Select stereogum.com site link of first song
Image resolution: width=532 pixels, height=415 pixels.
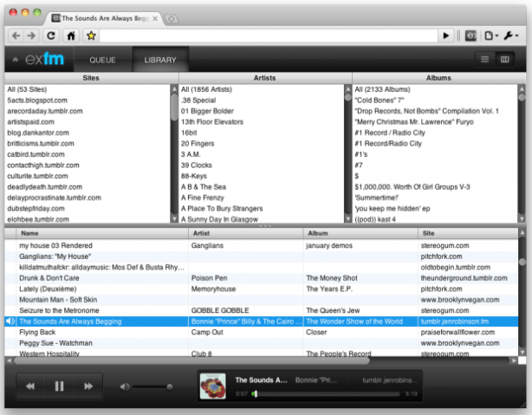click(443, 246)
